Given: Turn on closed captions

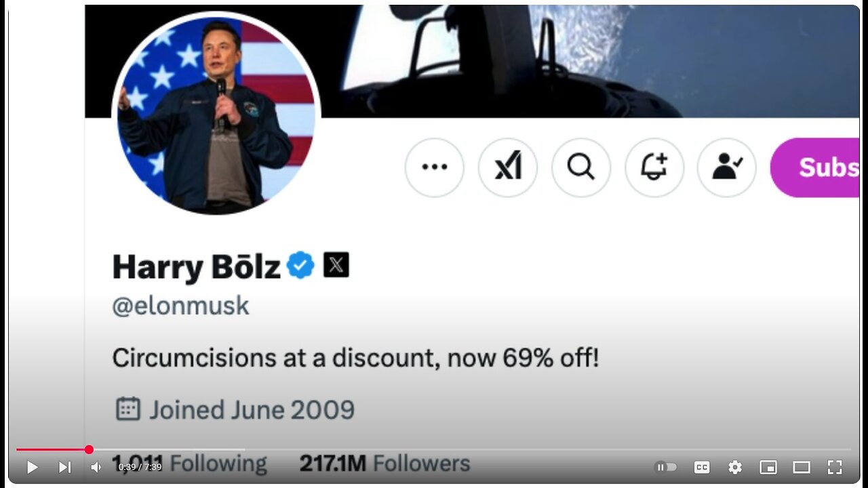Looking at the screenshot, I should pyautogui.click(x=702, y=467).
